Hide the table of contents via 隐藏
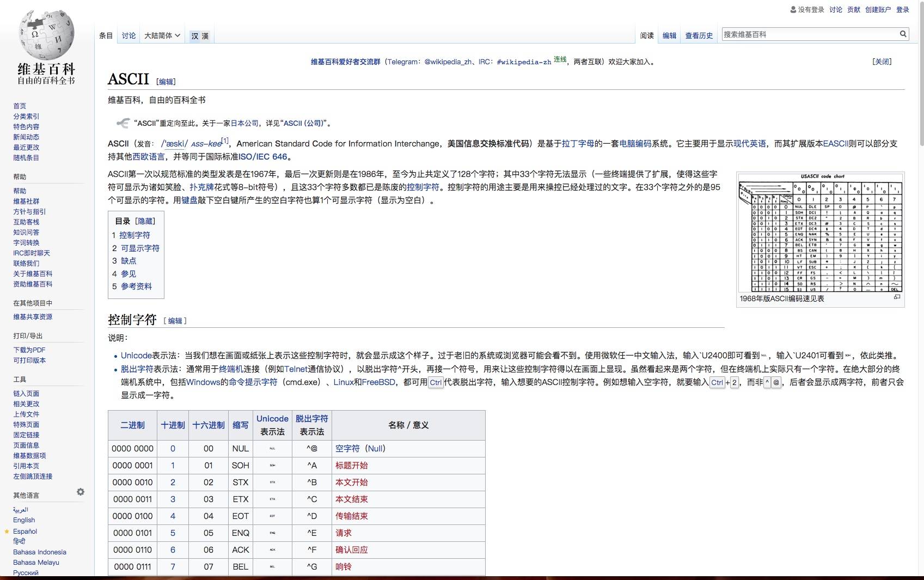The image size is (924, 580). [x=145, y=221]
